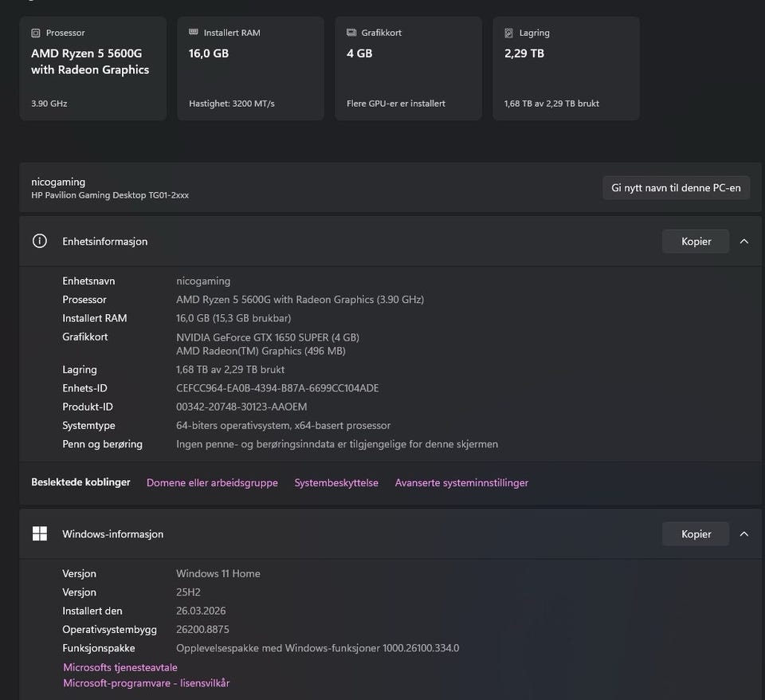
Task: Select Produkt-ID value 00342-20748-30123-AAOEM
Action: click(241, 407)
